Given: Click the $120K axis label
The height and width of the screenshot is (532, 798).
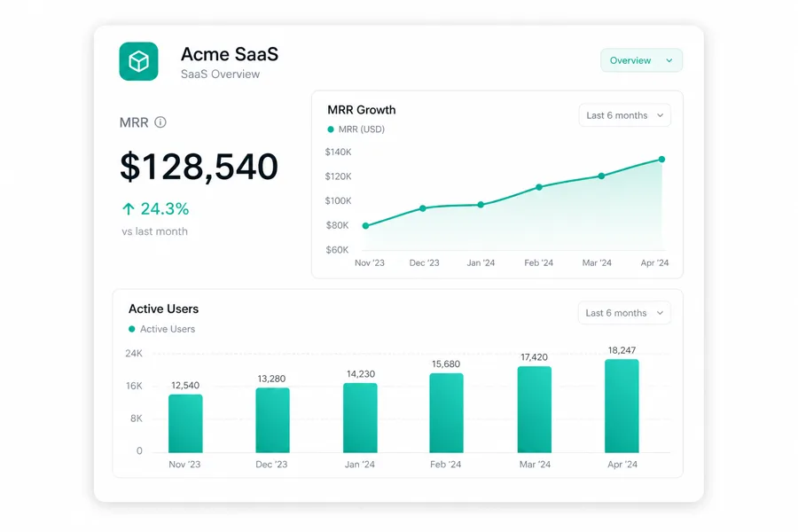Looking at the screenshot, I should [x=339, y=176].
